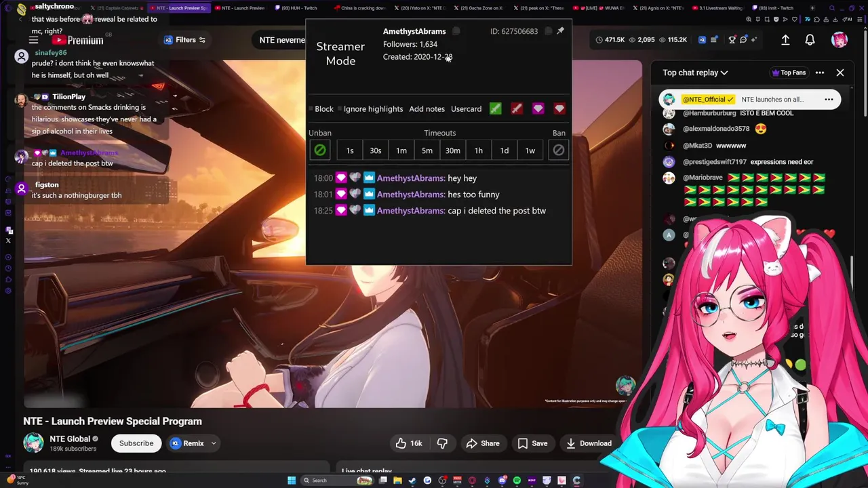The width and height of the screenshot is (868, 488).
Task: Subscribe to NTE Global channel
Action: [x=136, y=443]
